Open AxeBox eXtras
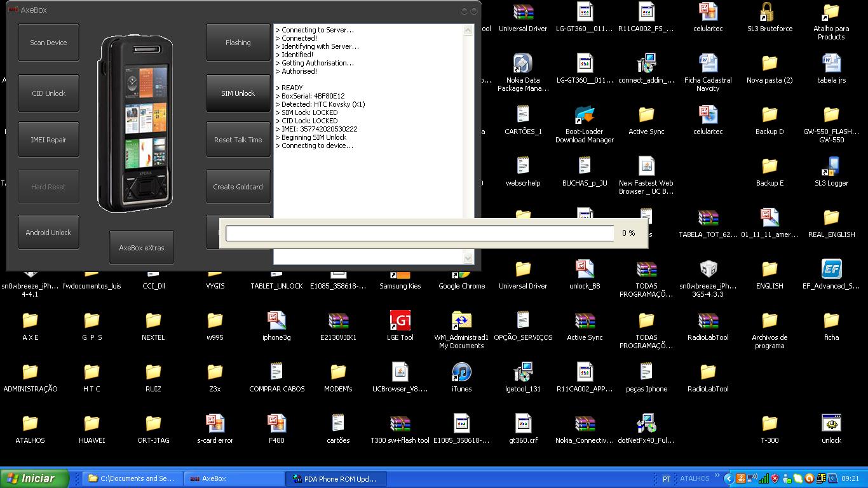Image resolution: width=868 pixels, height=488 pixels. [142, 248]
